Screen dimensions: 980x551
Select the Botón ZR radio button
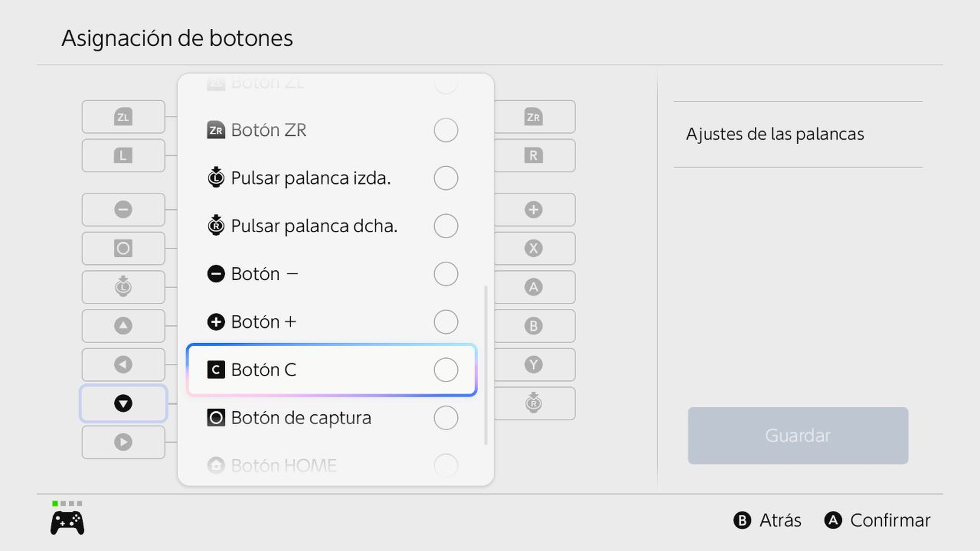coord(446,130)
